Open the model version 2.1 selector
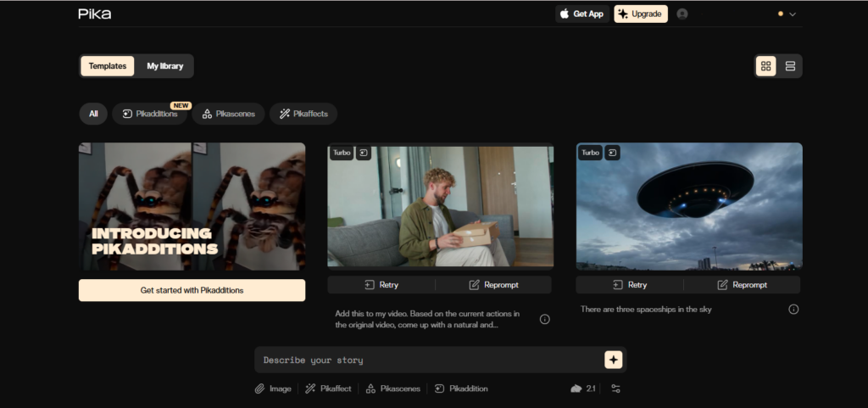This screenshot has width=868, height=408. click(583, 388)
